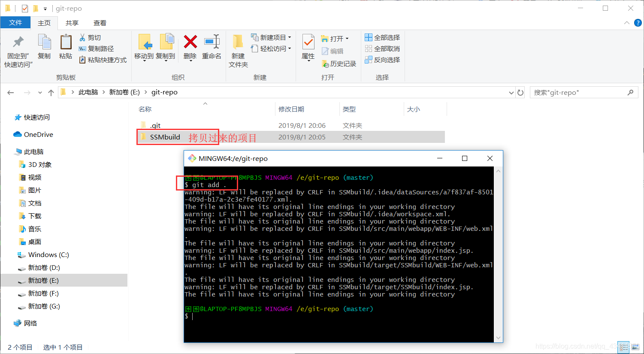Screen dimensions: 644x354
Task: Open address bar history dropdown
Action: coord(511,93)
